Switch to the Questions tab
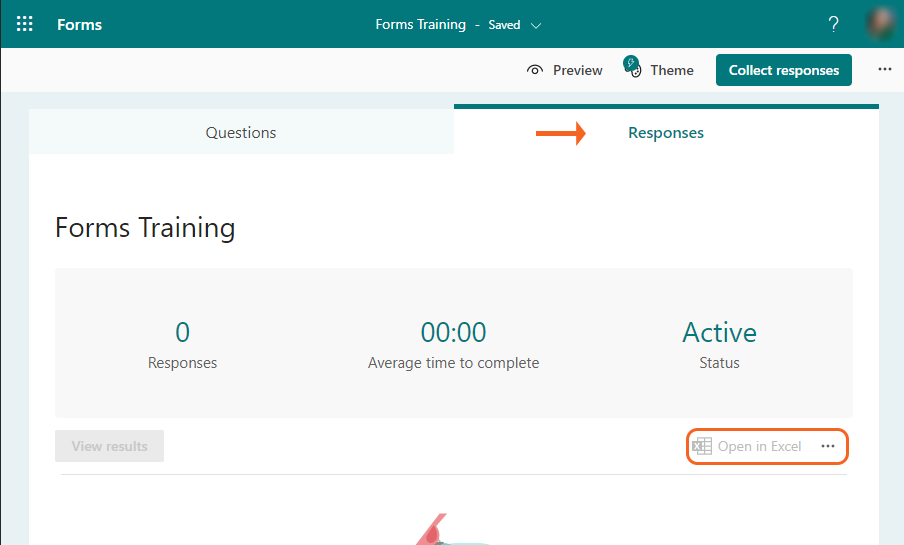Image resolution: width=904 pixels, height=545 pixels. [x=241, y=132]
